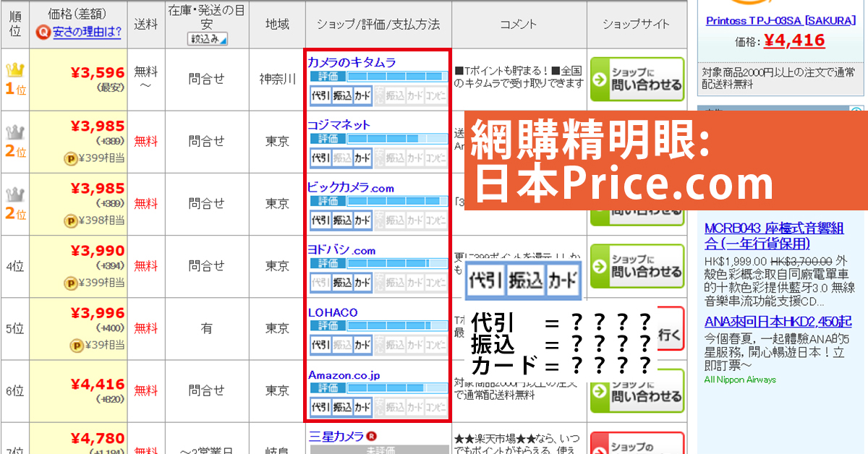Click the P point icon next to ¥398相当

click(x=70, y=220)
